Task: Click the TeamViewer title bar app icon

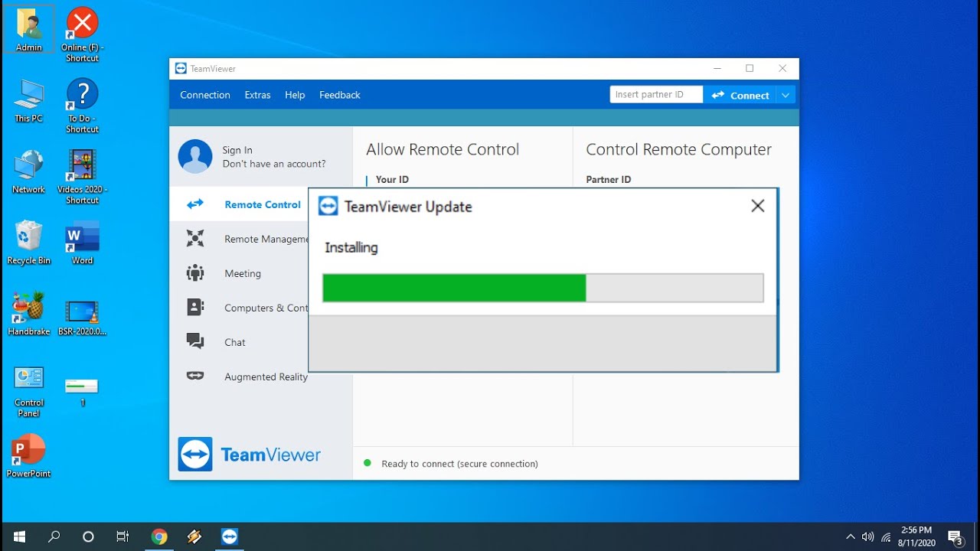Action: [x=181, y=68]
